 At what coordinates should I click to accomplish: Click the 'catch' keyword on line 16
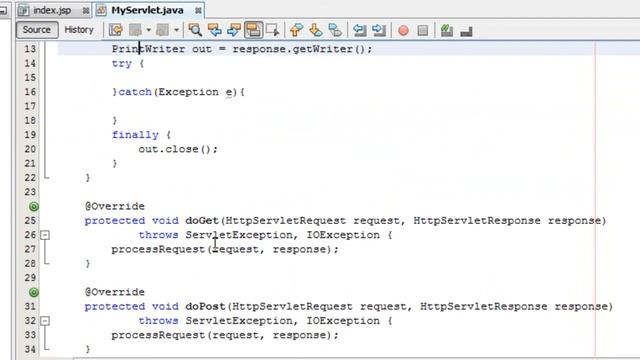tap(135, 92)
